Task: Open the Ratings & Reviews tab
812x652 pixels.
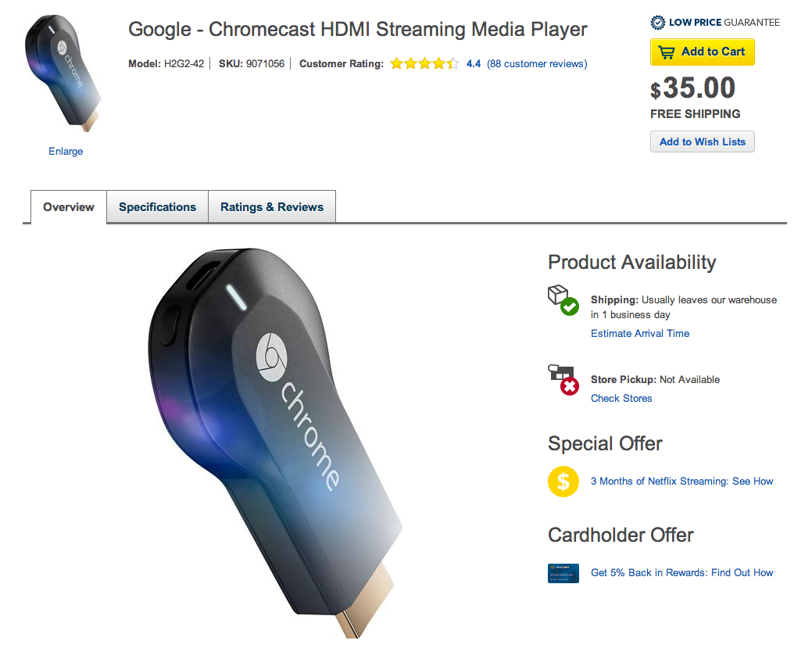Action: tap(272, 207)
